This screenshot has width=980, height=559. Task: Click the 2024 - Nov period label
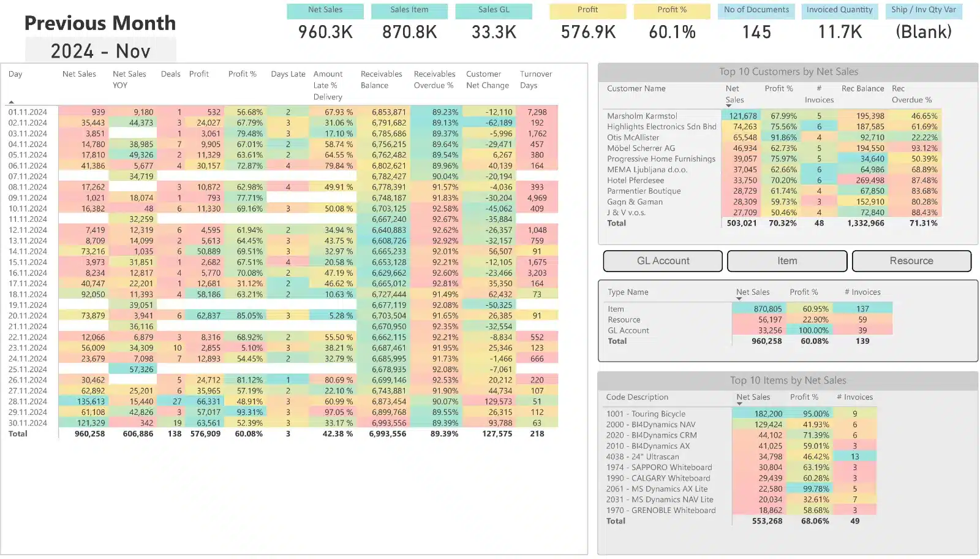pyautogui.click(x=100, y=51)
